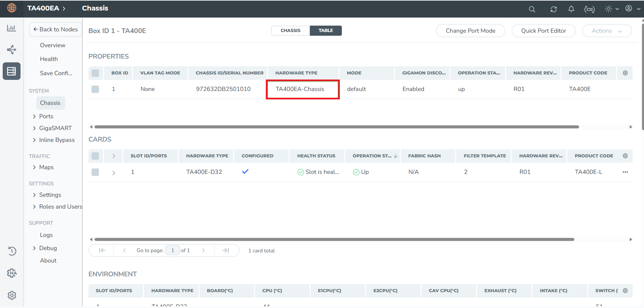The width and height of the screenshot is (644, 308).
Task: Click Quick Port Editor button
Action: pyautogui.click(x=543, y=31)
